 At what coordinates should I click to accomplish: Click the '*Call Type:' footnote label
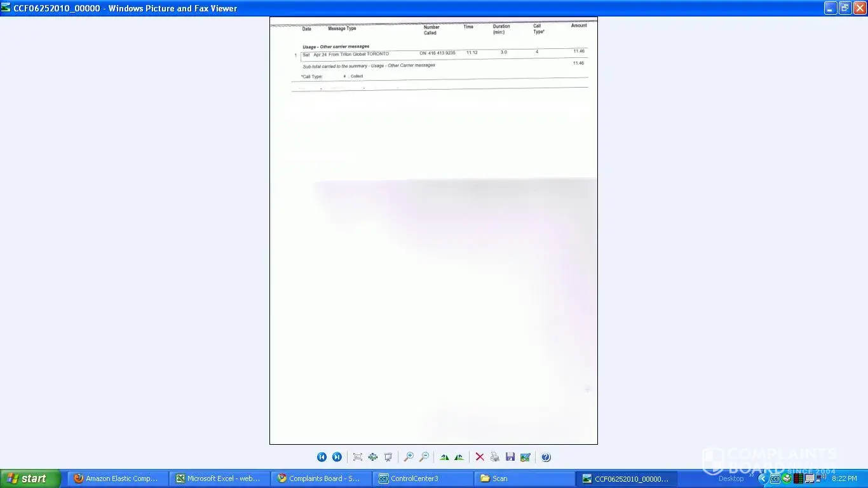tap(312, 77)
